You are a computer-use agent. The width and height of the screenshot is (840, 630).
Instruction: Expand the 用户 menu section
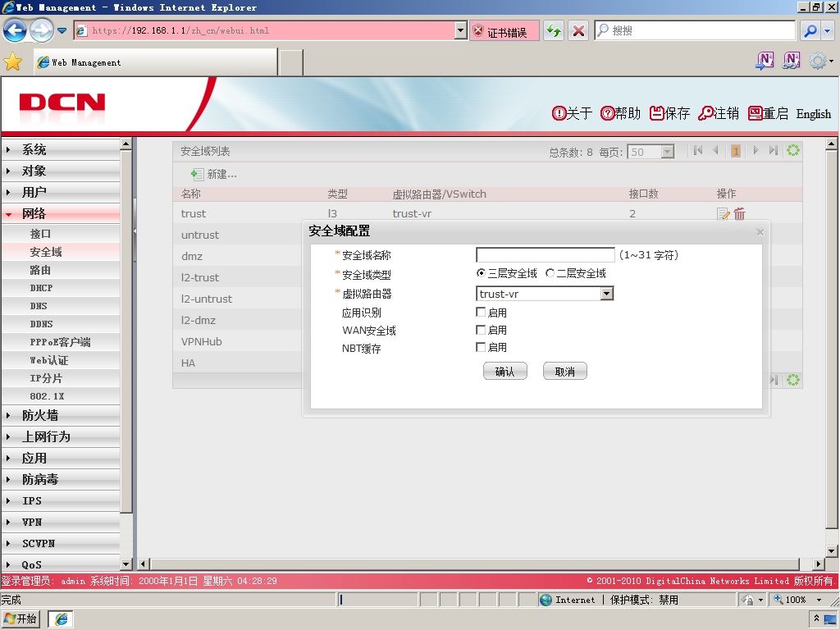coord(61,192)
